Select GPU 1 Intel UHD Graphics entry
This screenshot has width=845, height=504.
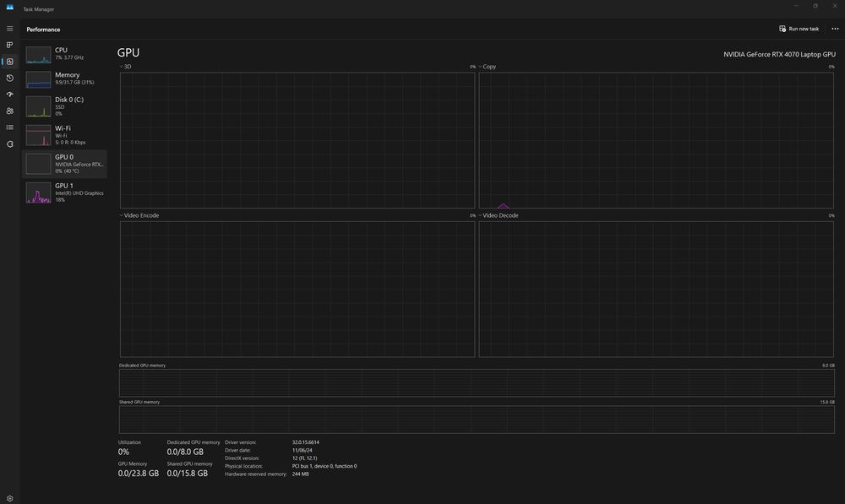64,192
